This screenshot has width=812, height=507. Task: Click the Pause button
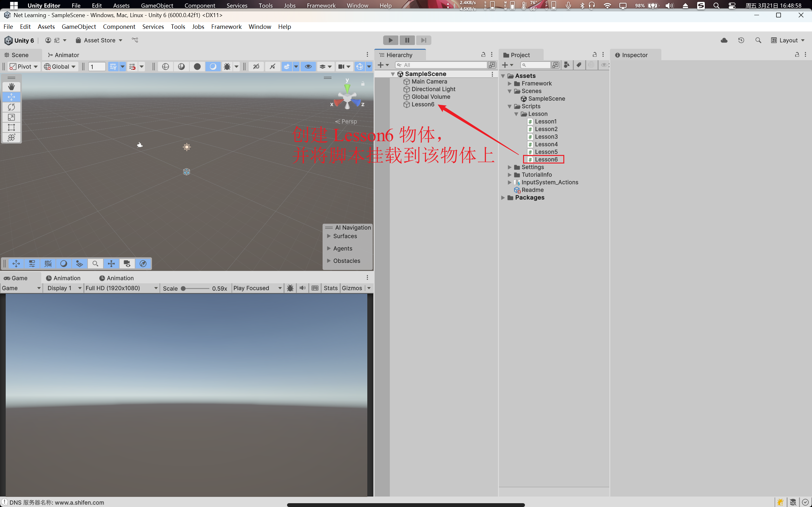click(407, 40)
